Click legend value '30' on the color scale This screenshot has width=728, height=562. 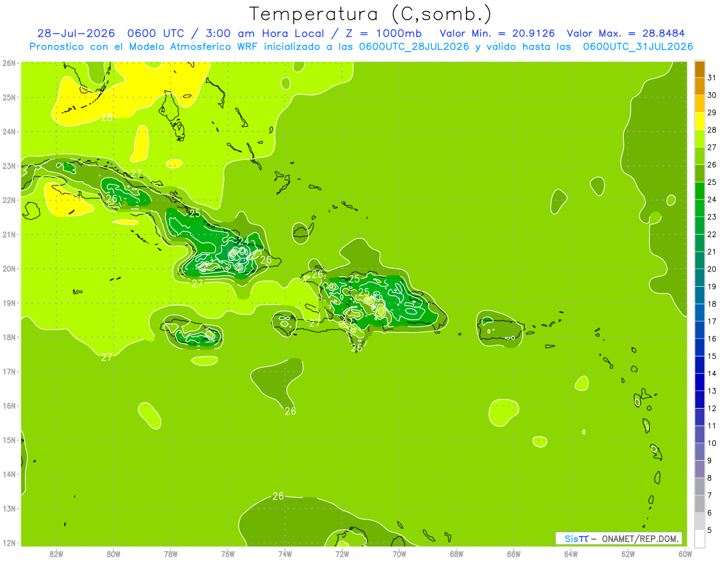tap(712, 95)
